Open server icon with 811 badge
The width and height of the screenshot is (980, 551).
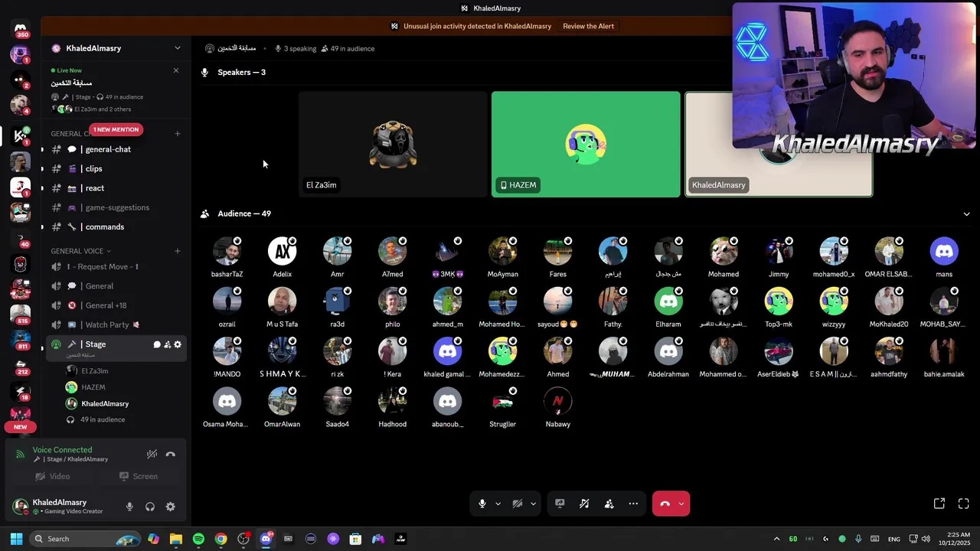21,340
